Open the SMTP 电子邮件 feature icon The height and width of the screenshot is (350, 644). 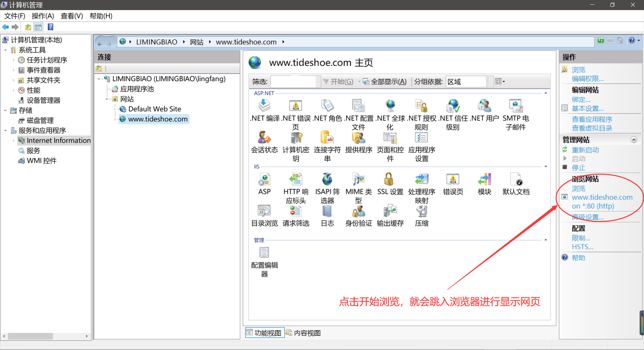pos(516,106)
